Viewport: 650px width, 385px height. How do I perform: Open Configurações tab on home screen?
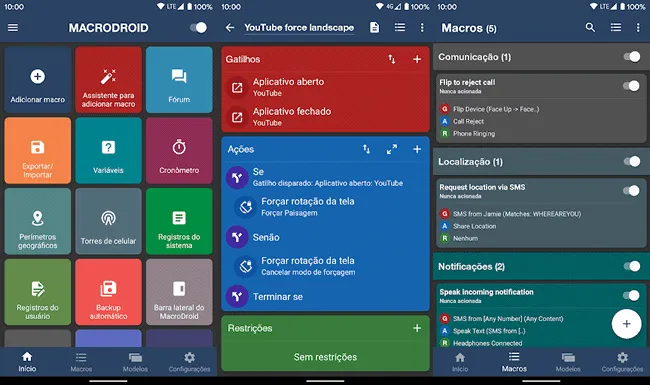189,362
